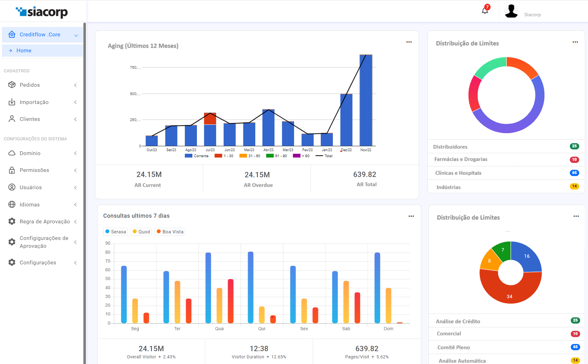Expand the Domínio submenu chevron
The image size is (588, 364).
coord(75,153)
